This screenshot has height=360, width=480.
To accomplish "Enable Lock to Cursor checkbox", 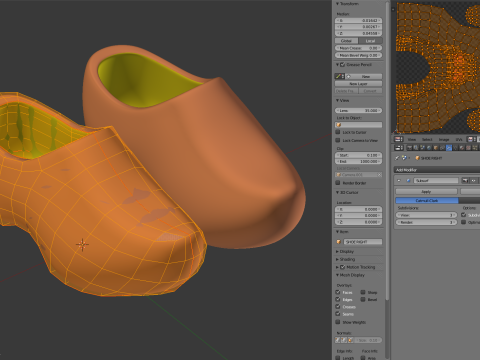I will click(338, 132).
